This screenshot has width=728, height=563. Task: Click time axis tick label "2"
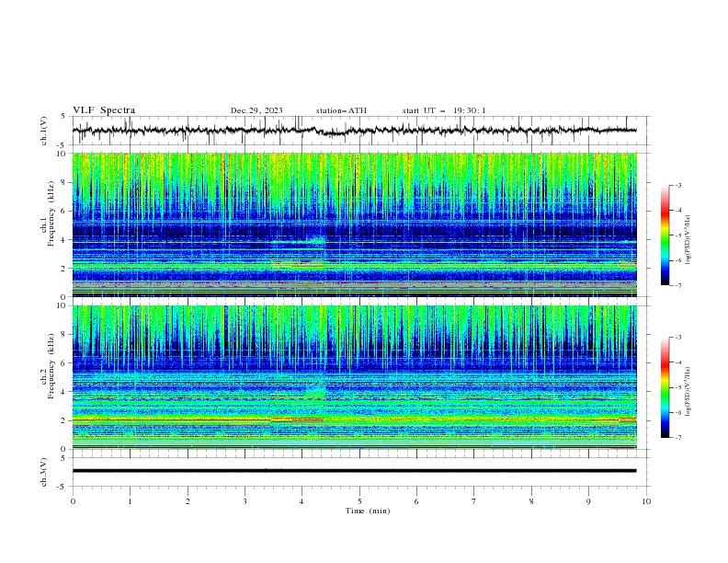coord(188,501)
